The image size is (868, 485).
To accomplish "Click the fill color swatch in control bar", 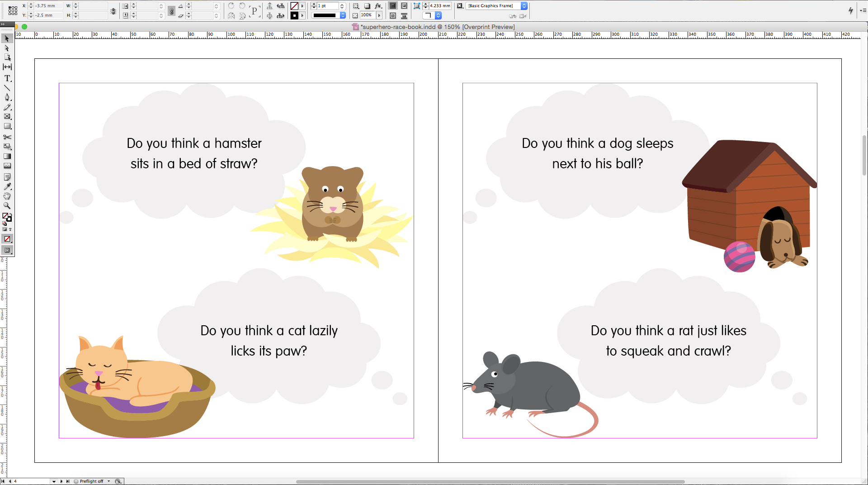I will click(294, 6).
